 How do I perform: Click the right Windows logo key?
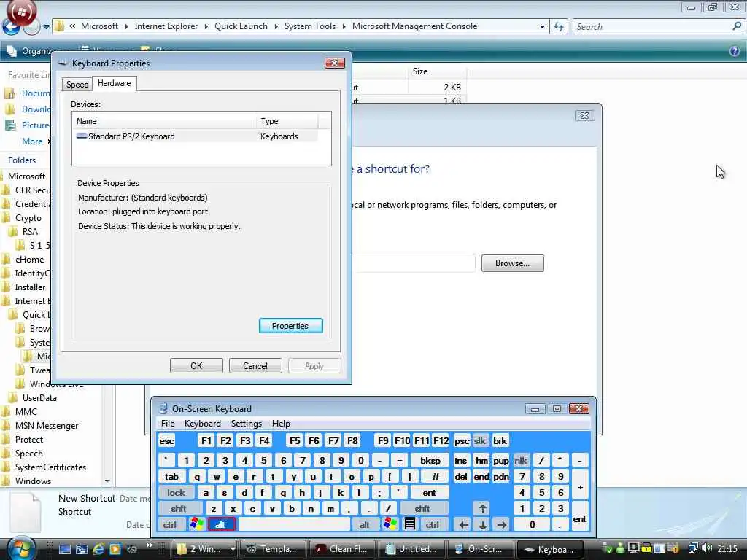point(390,524)
